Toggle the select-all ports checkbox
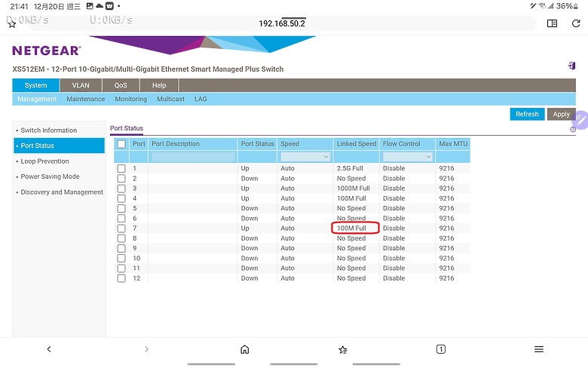The height and width of the screenshot is (368, 588). coord(121,144)
